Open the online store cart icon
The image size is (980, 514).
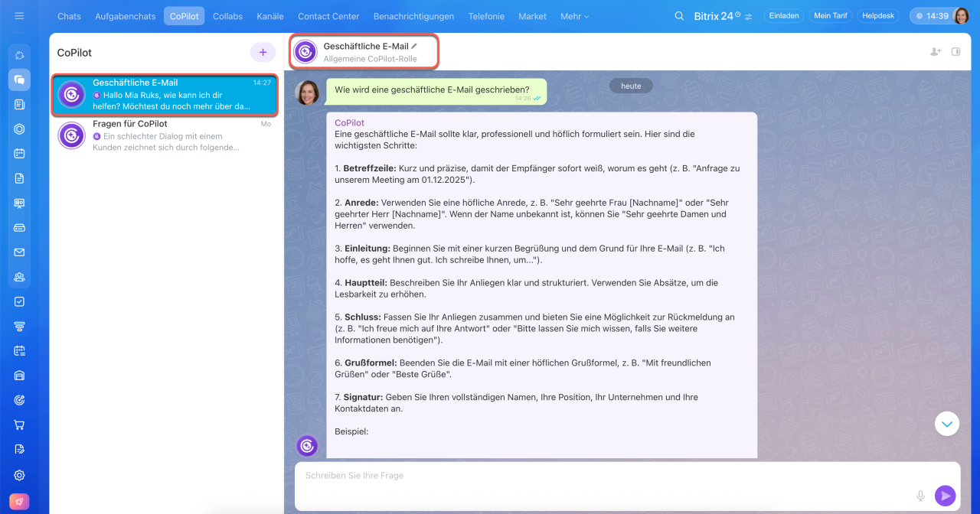tap(19, 425)
